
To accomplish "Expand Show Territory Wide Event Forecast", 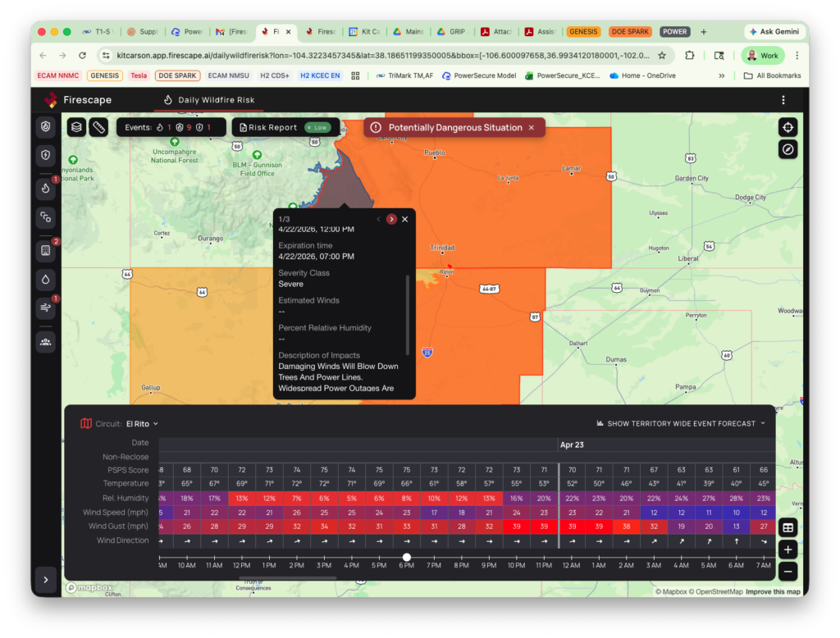I will [x=681, y=424].
